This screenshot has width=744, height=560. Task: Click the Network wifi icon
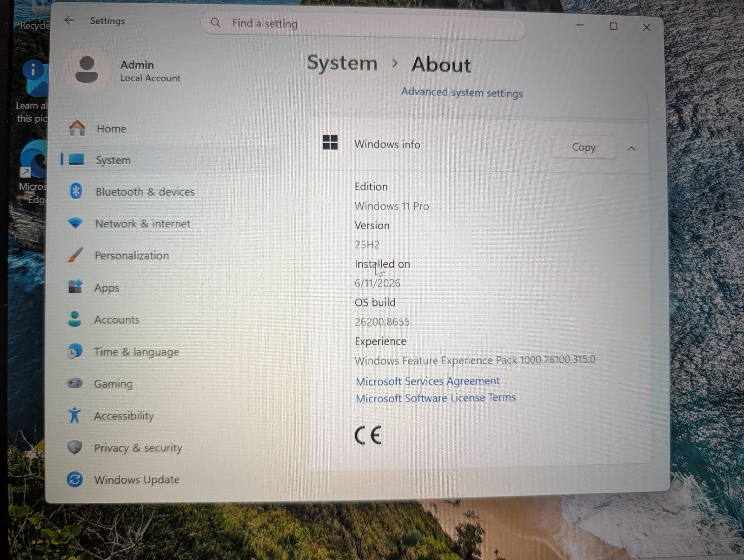click(x=75, y=223)
